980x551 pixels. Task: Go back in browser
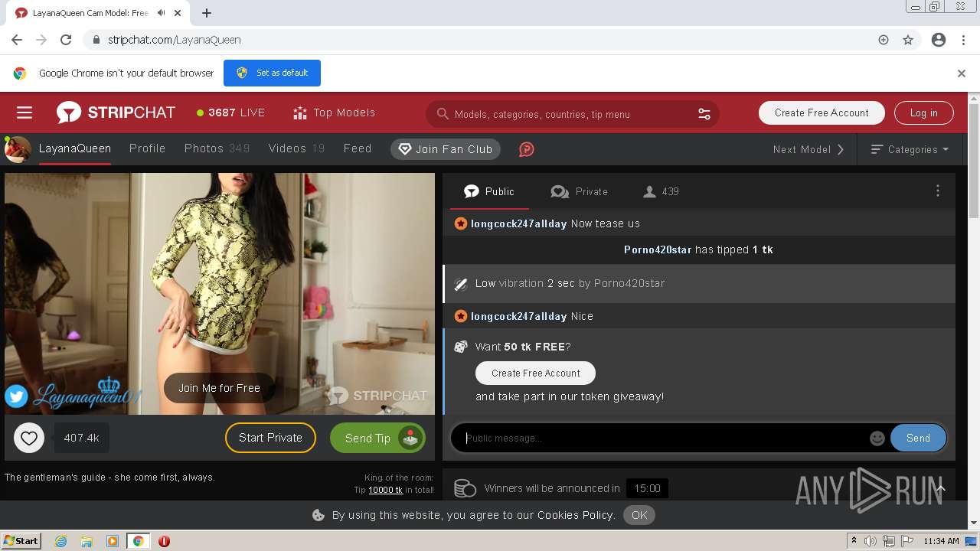[x=17, y=40]
